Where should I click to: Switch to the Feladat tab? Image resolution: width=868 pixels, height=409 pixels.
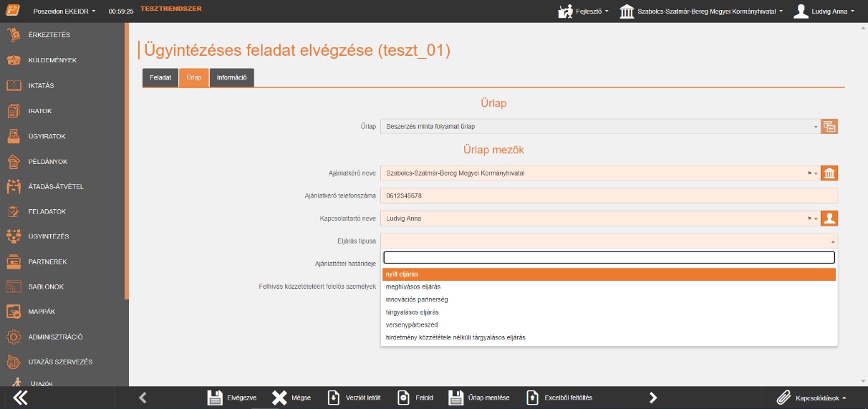160,77
